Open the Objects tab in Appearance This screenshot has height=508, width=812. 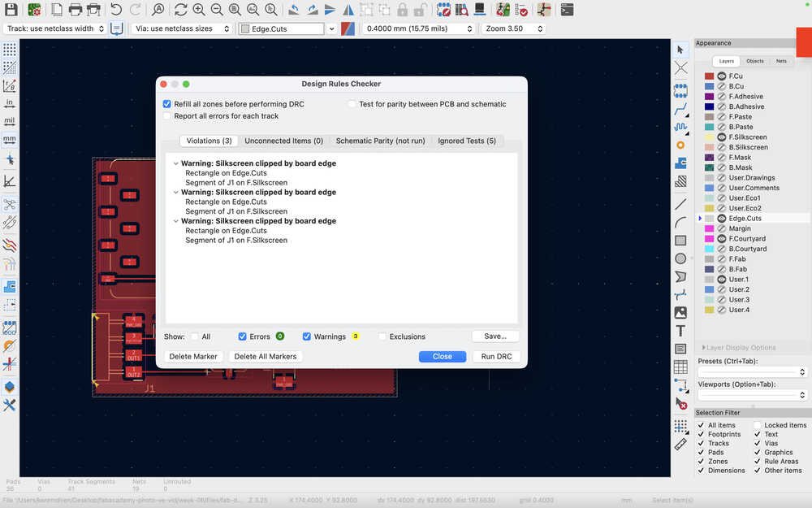(x=754, y=61)
